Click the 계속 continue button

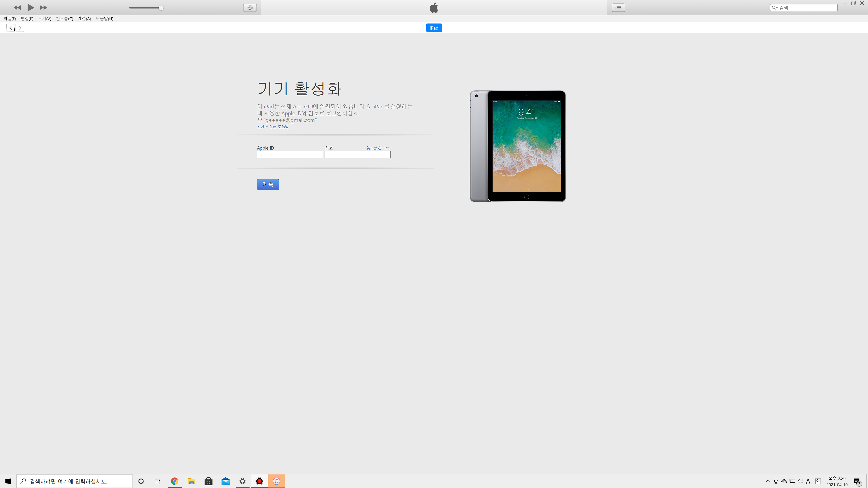click(x=268, y=184)
